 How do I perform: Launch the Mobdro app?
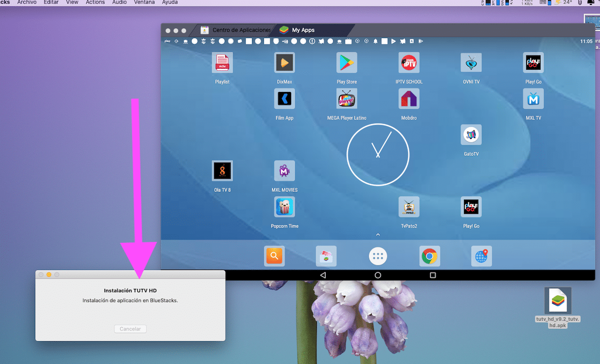point(409,99)
